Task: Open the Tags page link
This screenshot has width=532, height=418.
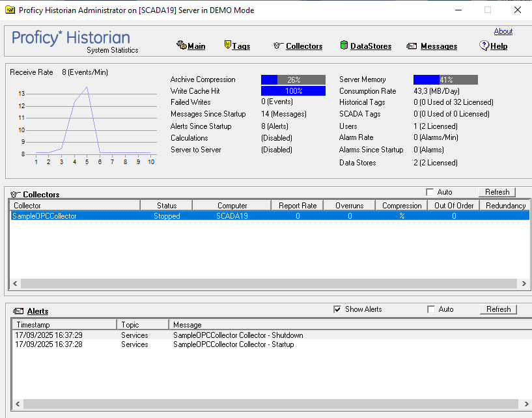Action: [241, 46]
